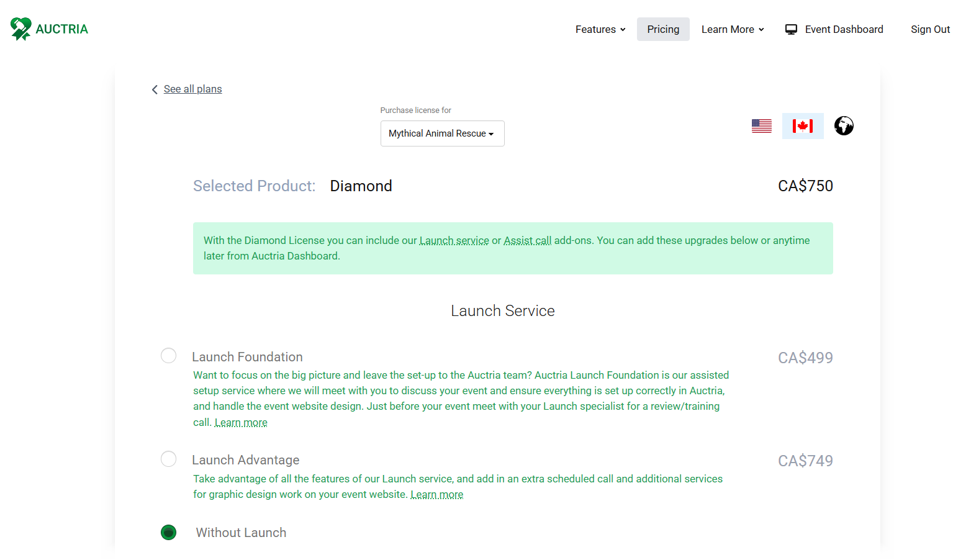Click the Event Dashboard monitor icon

pos(791,30)
